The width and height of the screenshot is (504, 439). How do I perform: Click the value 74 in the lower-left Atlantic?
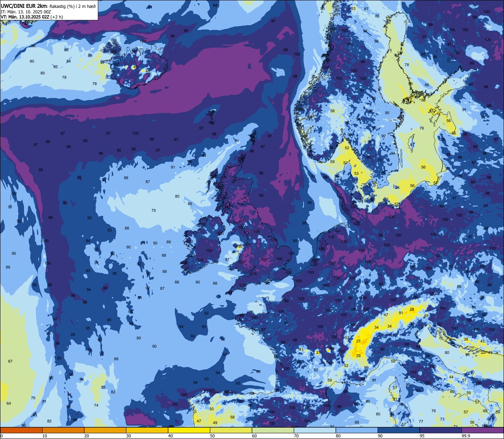pyautogui.click(x=96, y=406)
